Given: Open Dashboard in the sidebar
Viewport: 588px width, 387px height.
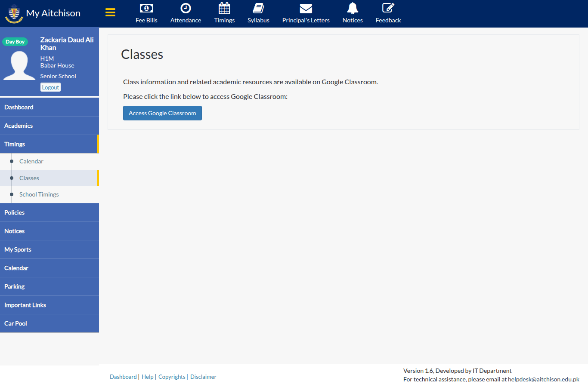Looking at the screenshot, I should point(50,107).
